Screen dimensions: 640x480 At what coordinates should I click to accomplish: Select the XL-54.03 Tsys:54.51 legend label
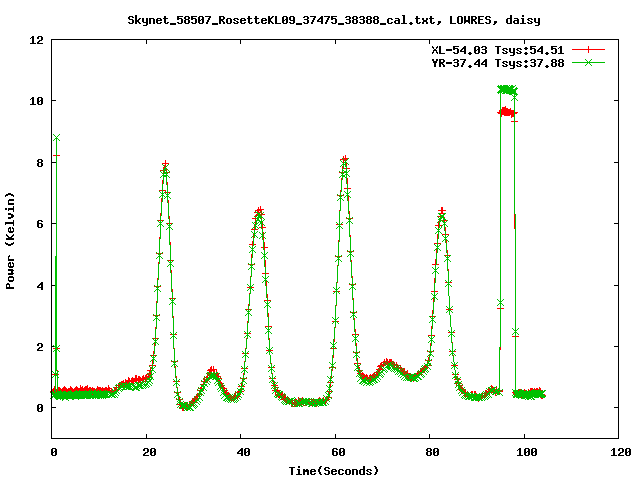click(498, 50)
